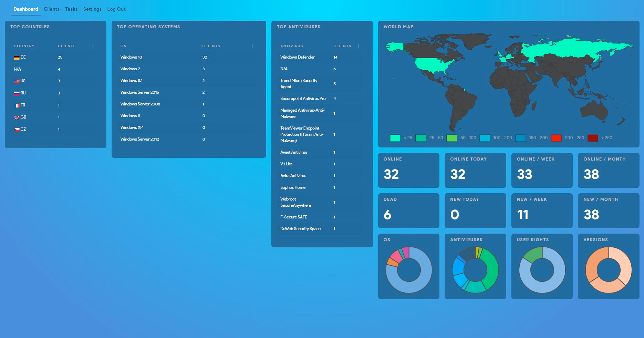This screenshot has width=644, height=338.
Task: Open the Clients tab
Action: 51,9
